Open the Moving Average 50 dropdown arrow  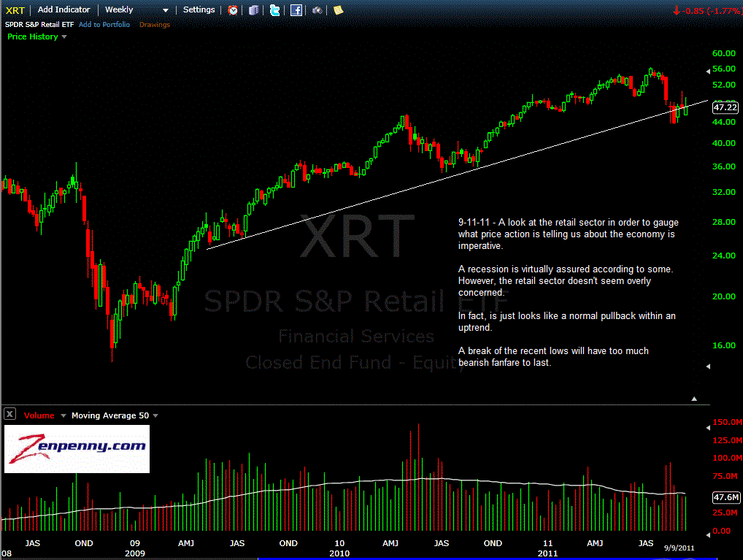[x=155, y=415]
